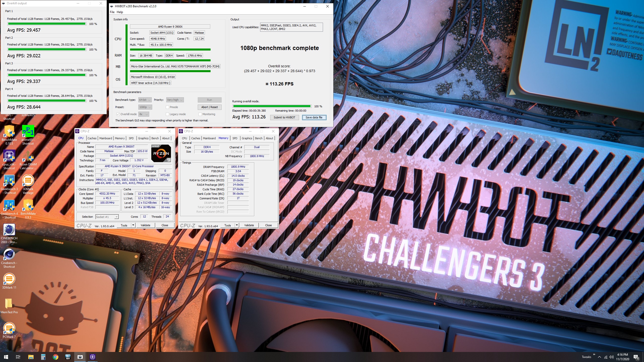644x362 pixels.
Task: Enable the Legacy mode checkbox
Action: pyautogui.click(x=167, y=114)
